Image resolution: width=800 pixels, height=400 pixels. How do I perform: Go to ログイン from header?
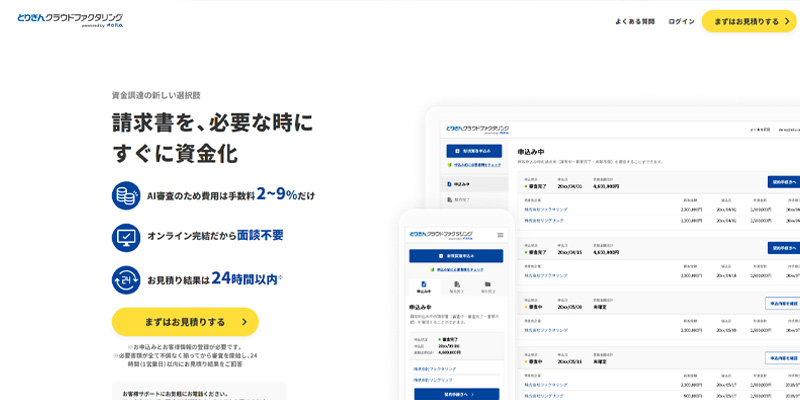click(681, 21)
